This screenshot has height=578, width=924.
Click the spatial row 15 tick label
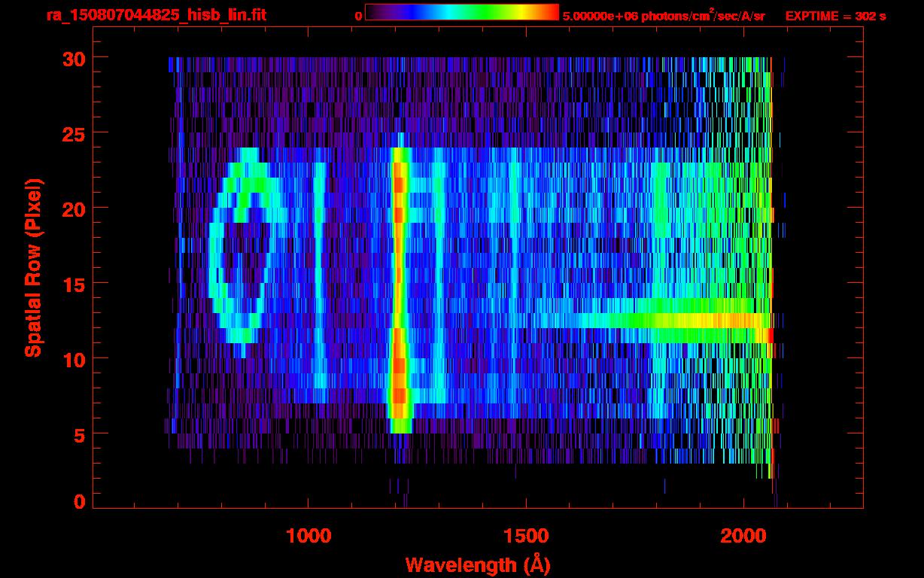(74, 284)
